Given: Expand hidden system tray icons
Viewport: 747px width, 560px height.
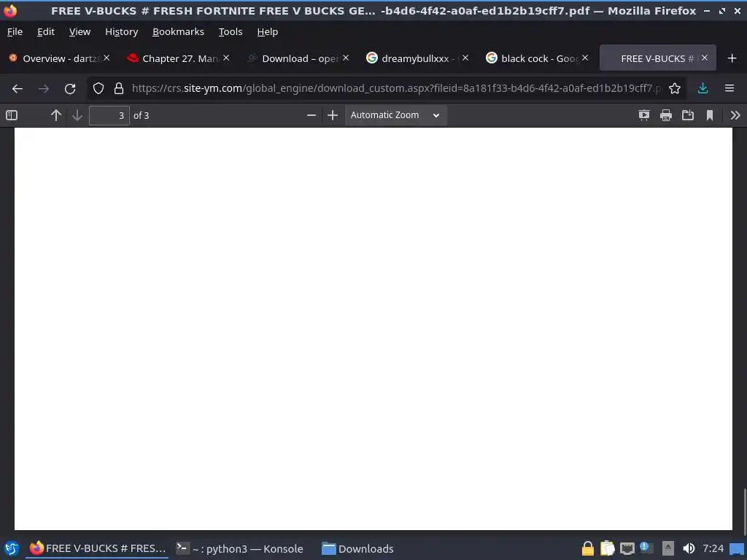Looking at the screenshot, I should point(668,548).
